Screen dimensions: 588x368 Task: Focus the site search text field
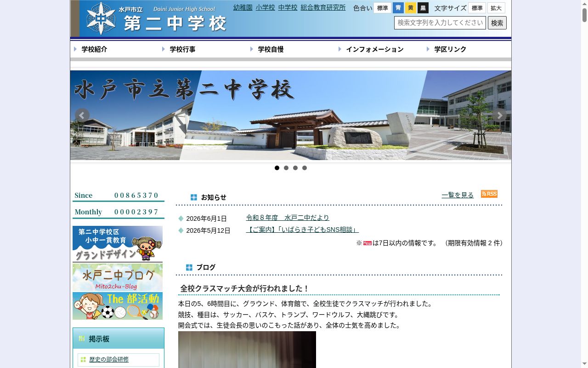tap(440, 23)
